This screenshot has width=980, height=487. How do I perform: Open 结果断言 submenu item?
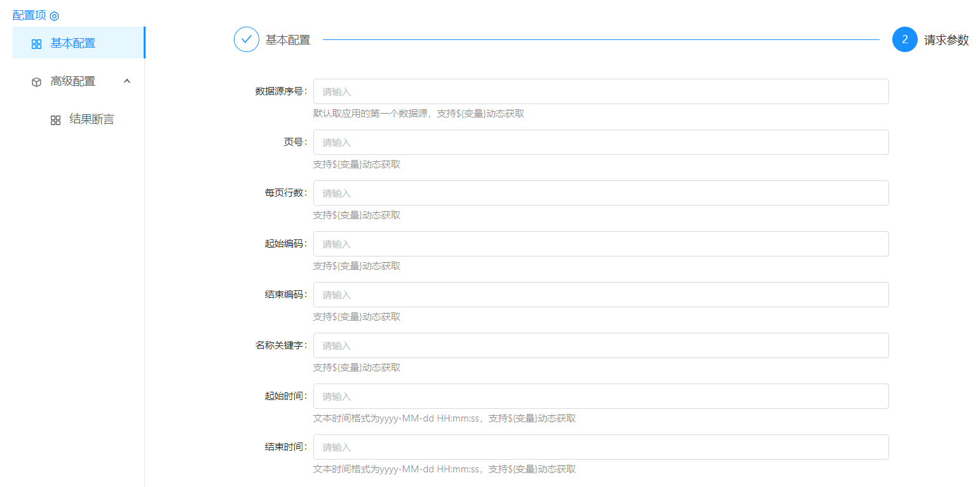[92, 119]
